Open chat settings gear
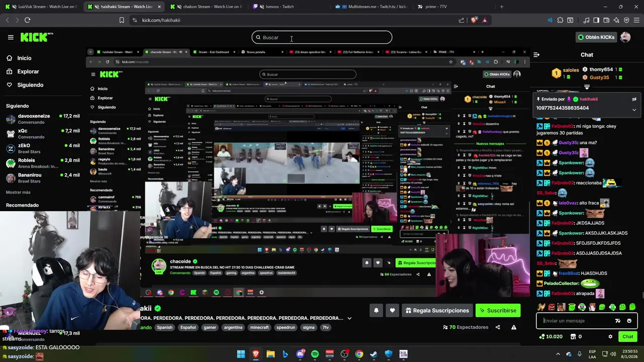The height and width of the screenshot is (362, 644). point(610,337)
